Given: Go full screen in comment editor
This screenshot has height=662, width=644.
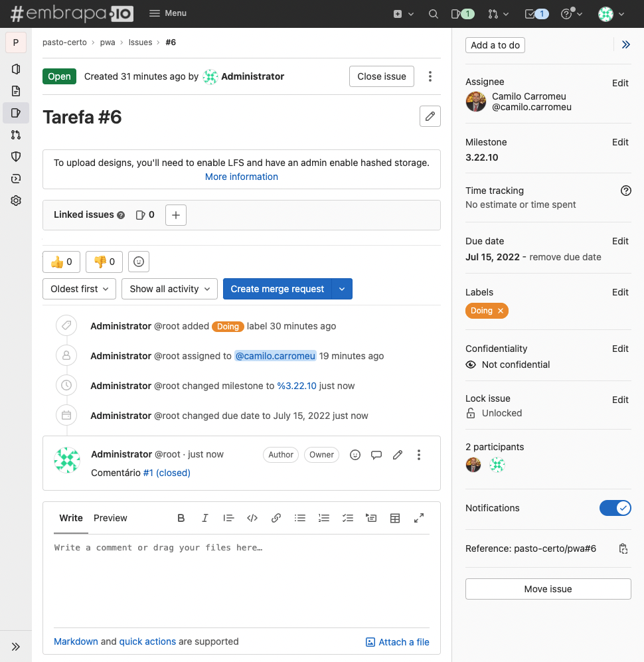Looking at the screenshot, I should tap(419, 518).
